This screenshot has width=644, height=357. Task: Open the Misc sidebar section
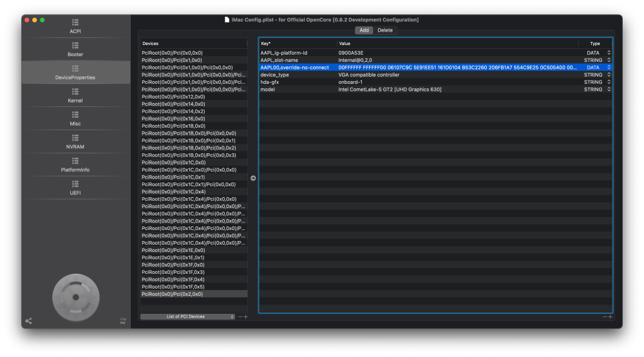(x=75, y=119)
